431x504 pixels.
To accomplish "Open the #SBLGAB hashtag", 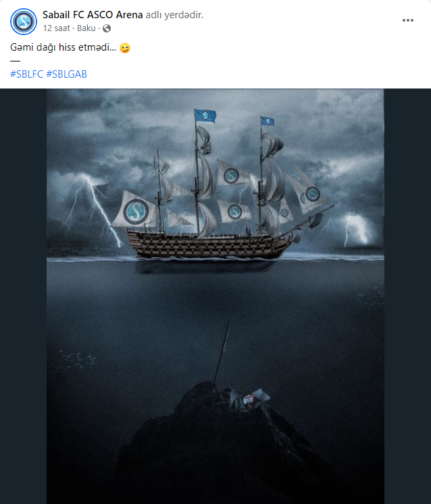I will tap(66, 74).
